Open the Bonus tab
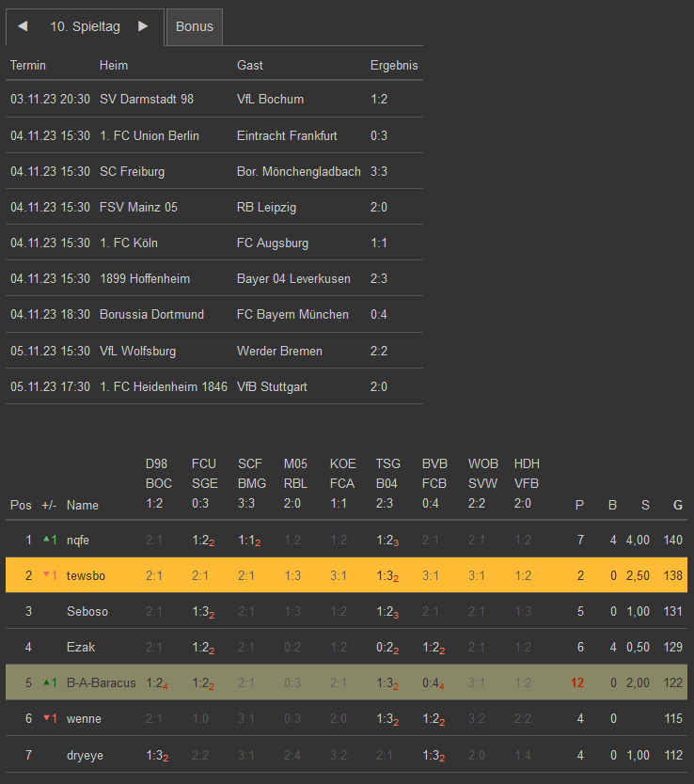 195,26
